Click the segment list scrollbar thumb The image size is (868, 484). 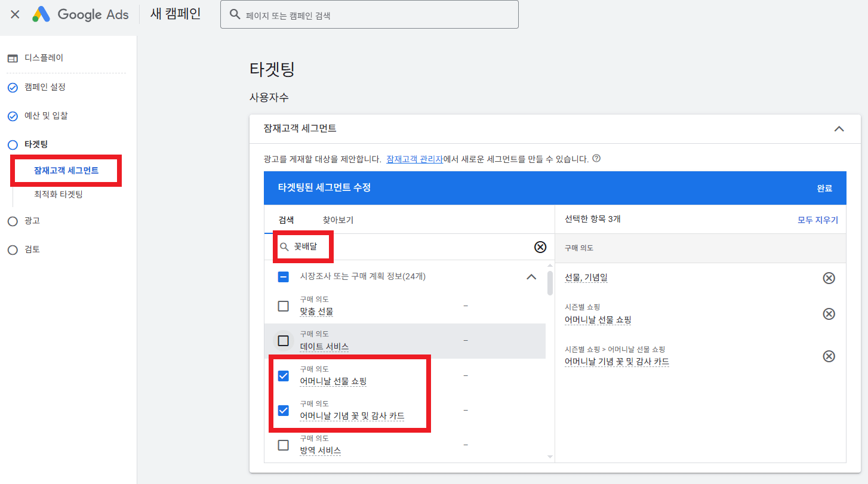click(550, 283)
